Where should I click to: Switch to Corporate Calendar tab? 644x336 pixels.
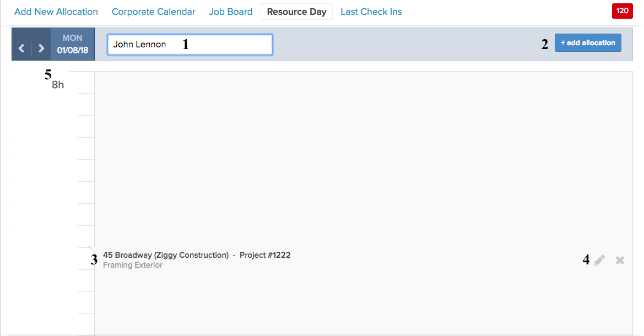(x=154, y=12)
